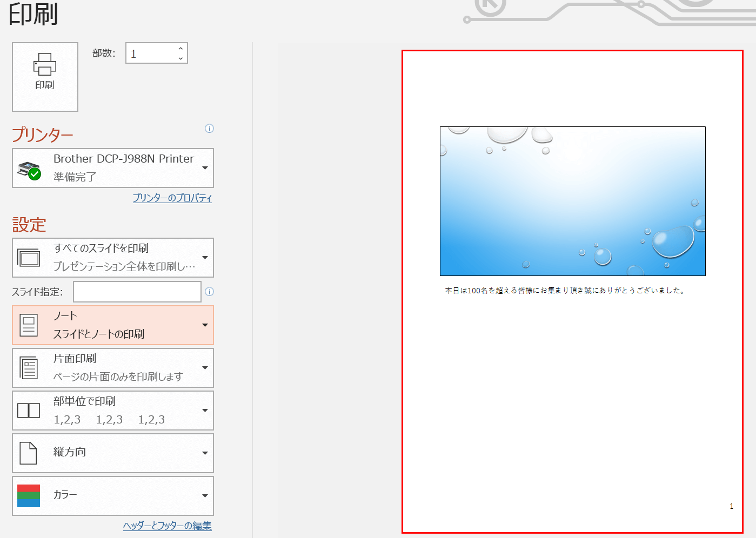Click the printer info icon beside プリンター
Screen dimensions: 756x538
[x=209, y=129]
